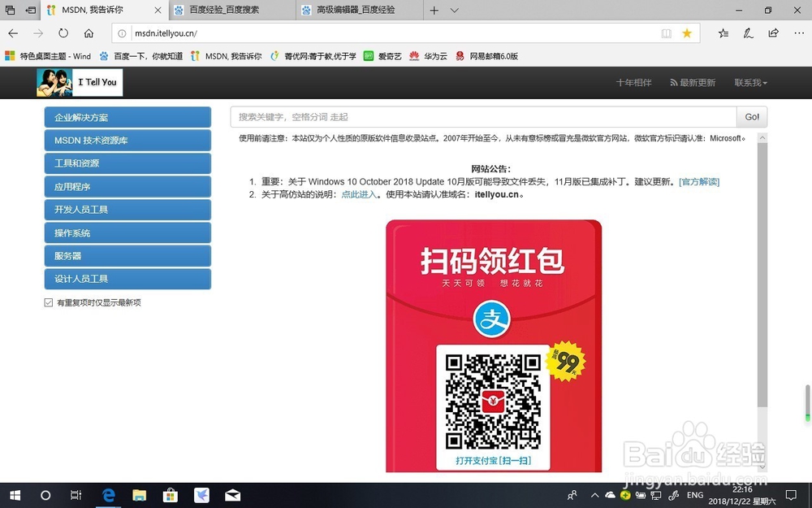This screenshot has height=508, width=812.
Task: Close the MSDN, 我告诉你 tab
Action: [158, 10]
